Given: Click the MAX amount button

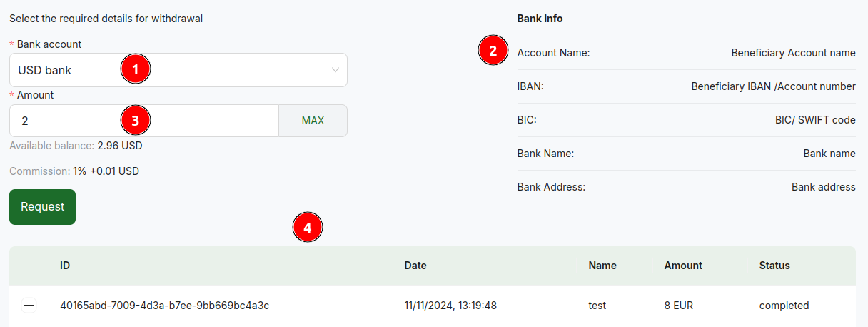Looking at the screenshot, I should (x=313, y=121).
